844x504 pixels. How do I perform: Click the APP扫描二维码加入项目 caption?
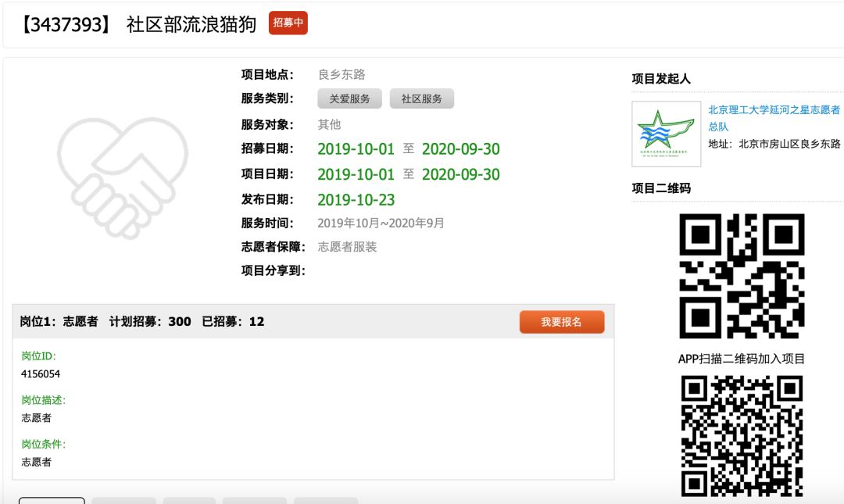[x=741, y=359]
